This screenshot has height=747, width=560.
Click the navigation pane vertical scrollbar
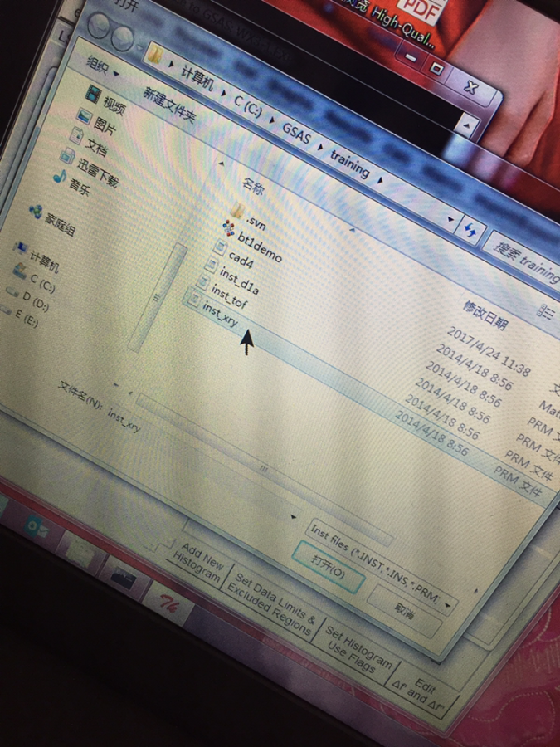(x=157, y=299)
